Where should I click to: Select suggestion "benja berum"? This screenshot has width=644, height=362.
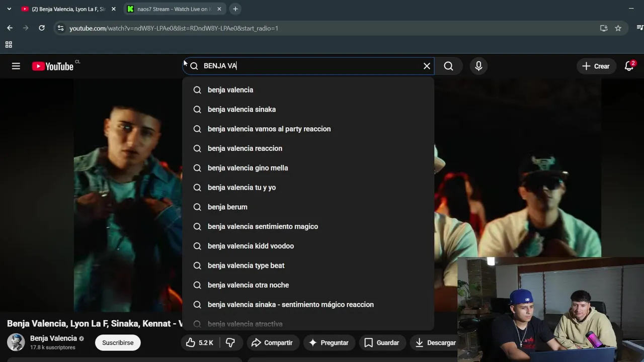coord(308,207)
